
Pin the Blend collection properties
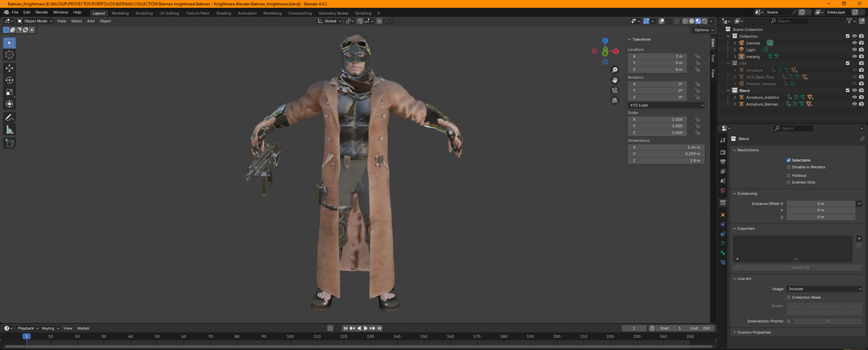point(862,139)
